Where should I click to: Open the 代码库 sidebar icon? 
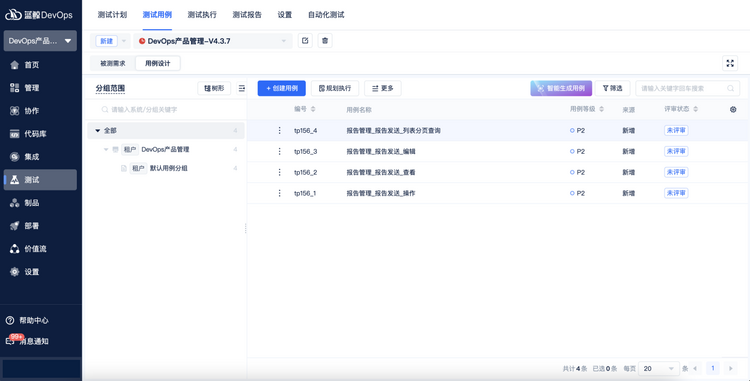coord(15,134)
